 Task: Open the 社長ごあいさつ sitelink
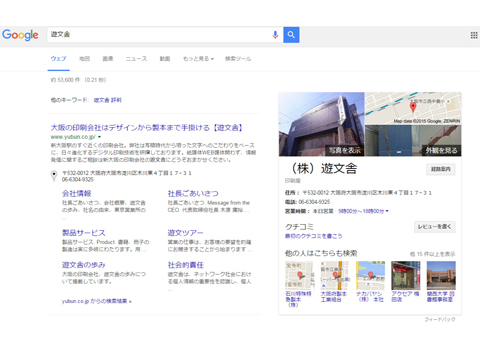(x=193, y=193)
